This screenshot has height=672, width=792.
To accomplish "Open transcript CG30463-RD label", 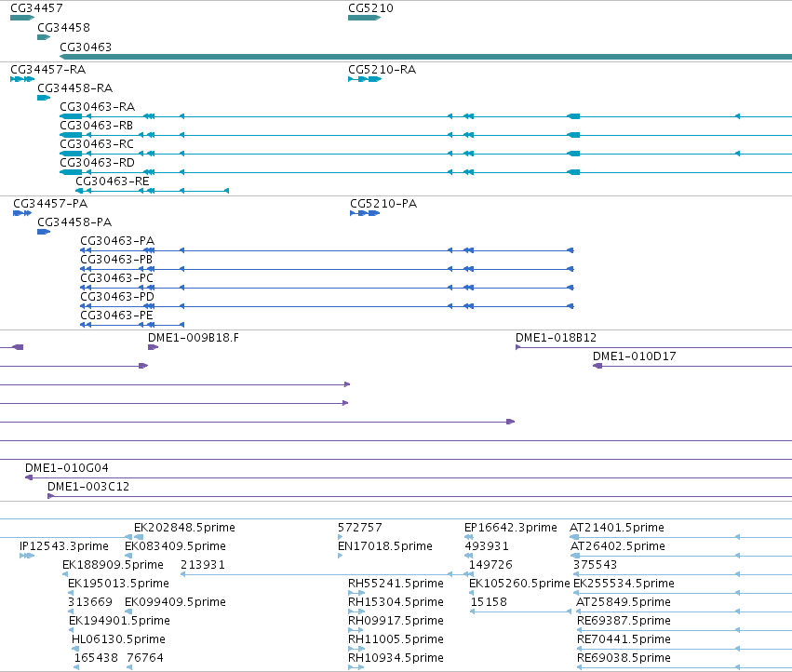I will 98,163.
